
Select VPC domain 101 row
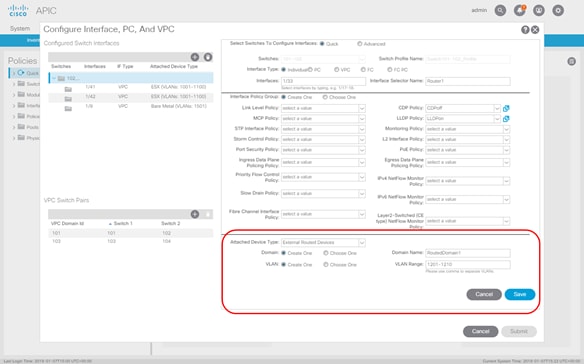tap(130, 233)
